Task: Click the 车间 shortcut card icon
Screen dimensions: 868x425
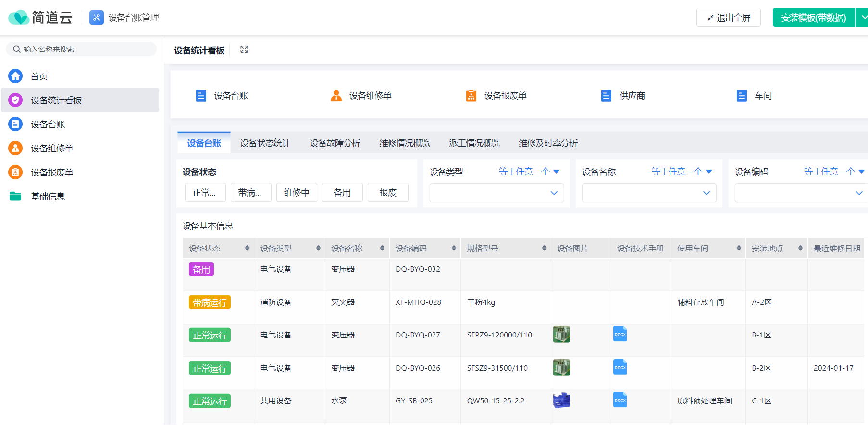Action: pyautogui.click(x=742, y=96)
